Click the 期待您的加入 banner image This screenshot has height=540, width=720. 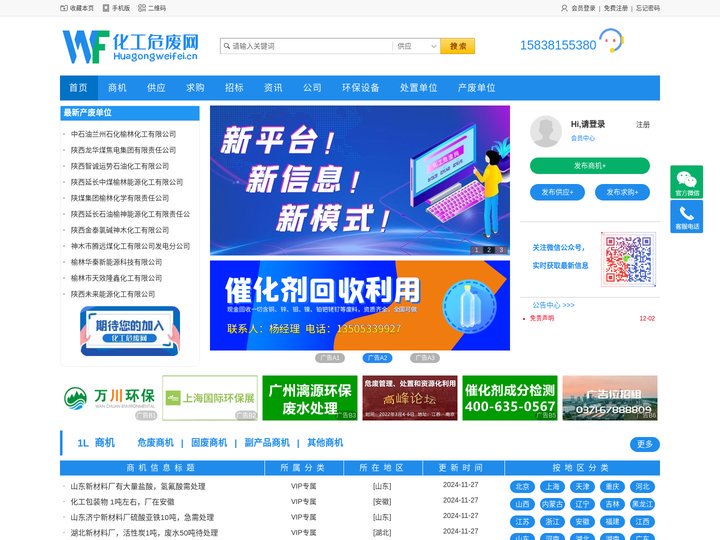(x=130, y=331)
